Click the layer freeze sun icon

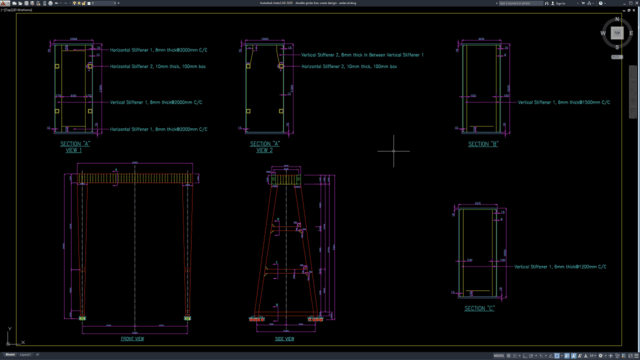point(79,3)
